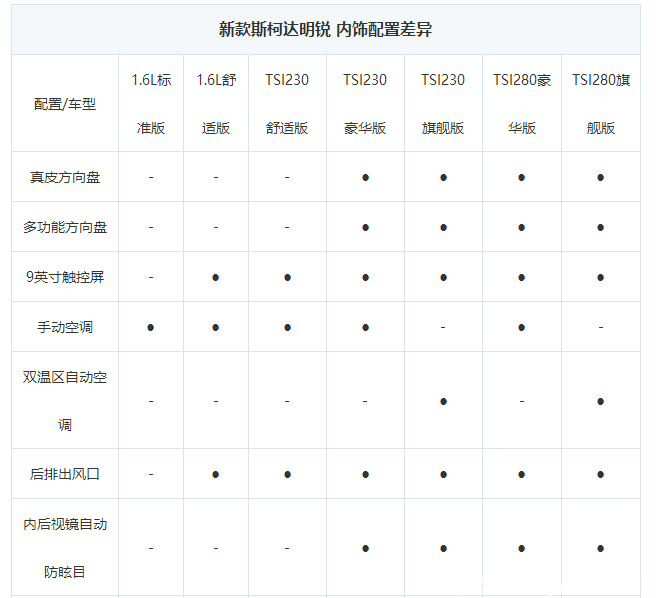
Task: Click the 内后视镜自动防眩目 dot under TSI280旗舰版
Action: (x=600, y=548)
